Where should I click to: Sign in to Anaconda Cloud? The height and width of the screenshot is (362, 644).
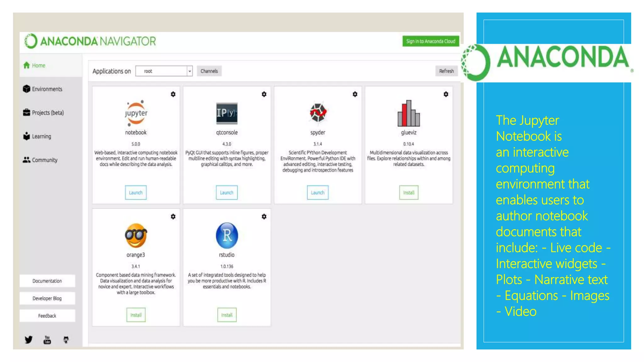pyautogui.click(x=431, y=41)
